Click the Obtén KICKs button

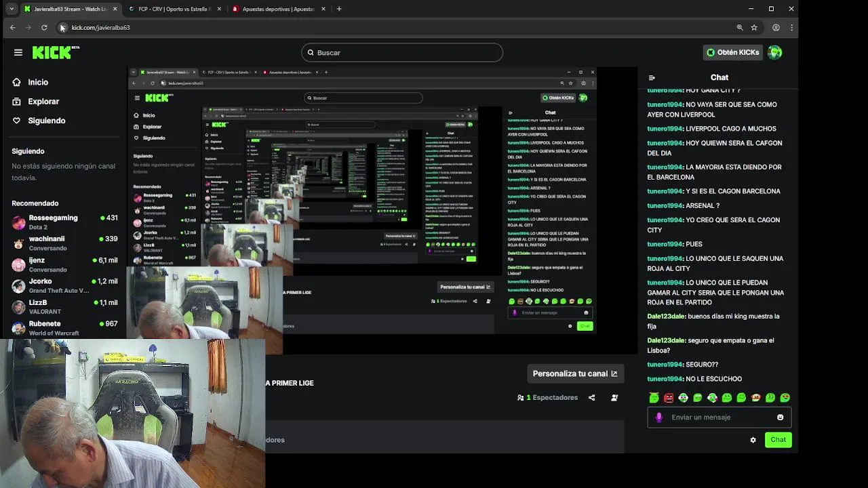click(732, 52)
